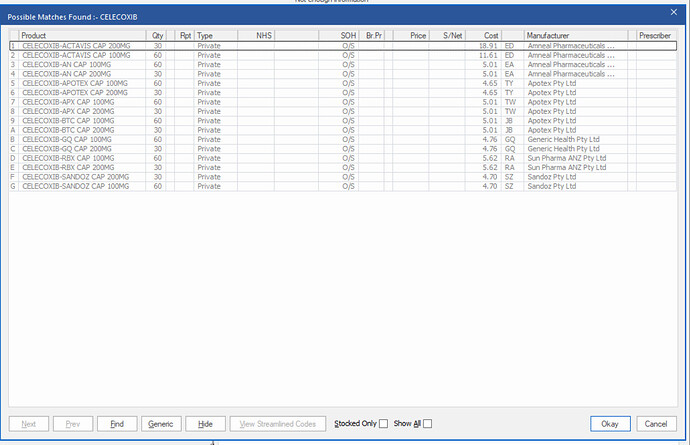Click the Find button
Image resolution: width=690 pixels, height=445 pixels.
coord(117,424)
